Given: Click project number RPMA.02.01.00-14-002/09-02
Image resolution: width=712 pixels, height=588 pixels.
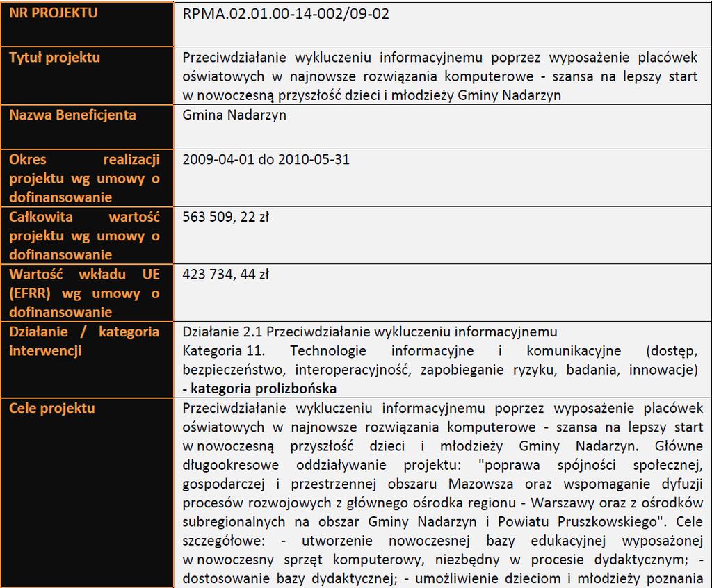Looking at the screenshot, I should pyautogui.click(x=286, y=14).
